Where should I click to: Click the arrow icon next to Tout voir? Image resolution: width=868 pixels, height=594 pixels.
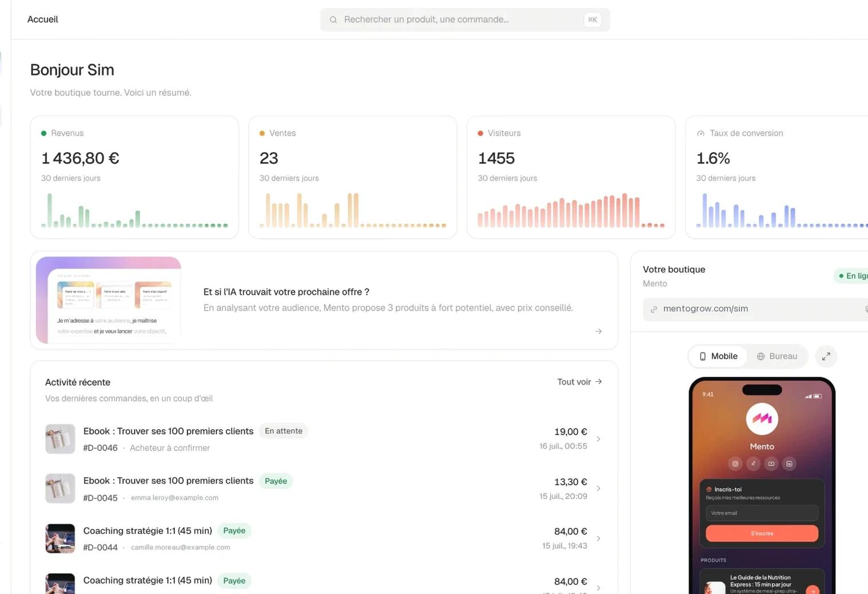pos(599,382)
